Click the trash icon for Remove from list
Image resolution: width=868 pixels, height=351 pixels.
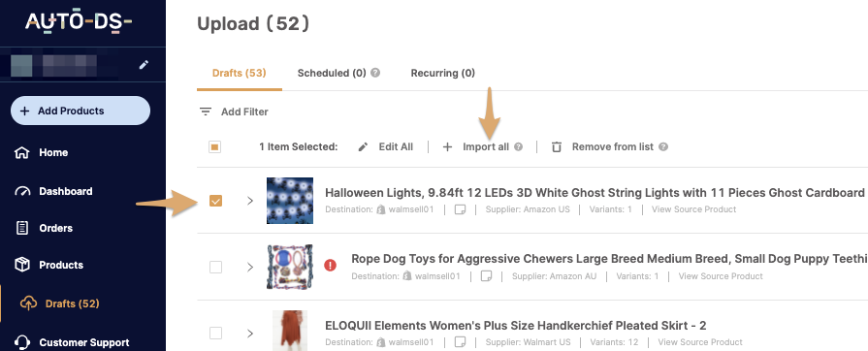pyautogui.click(x=557, y=147)
